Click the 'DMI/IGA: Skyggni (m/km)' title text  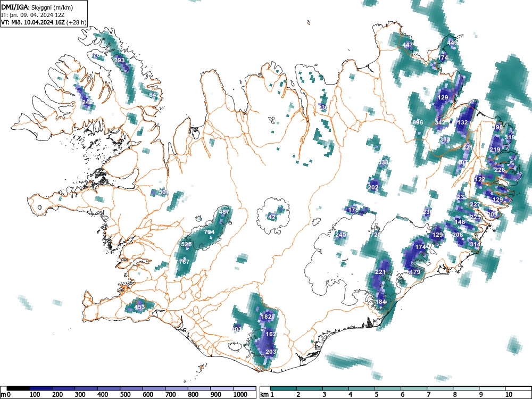[x=37, y=7]
